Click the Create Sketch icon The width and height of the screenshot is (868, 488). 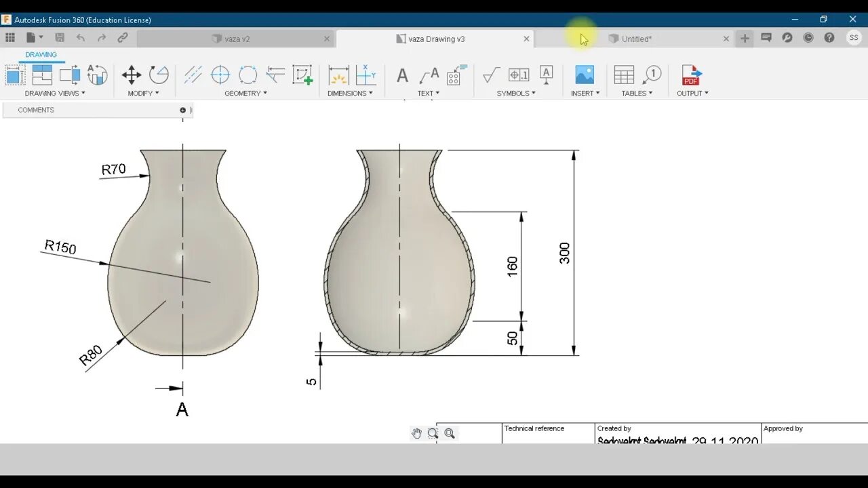click(x=302, y=75)
